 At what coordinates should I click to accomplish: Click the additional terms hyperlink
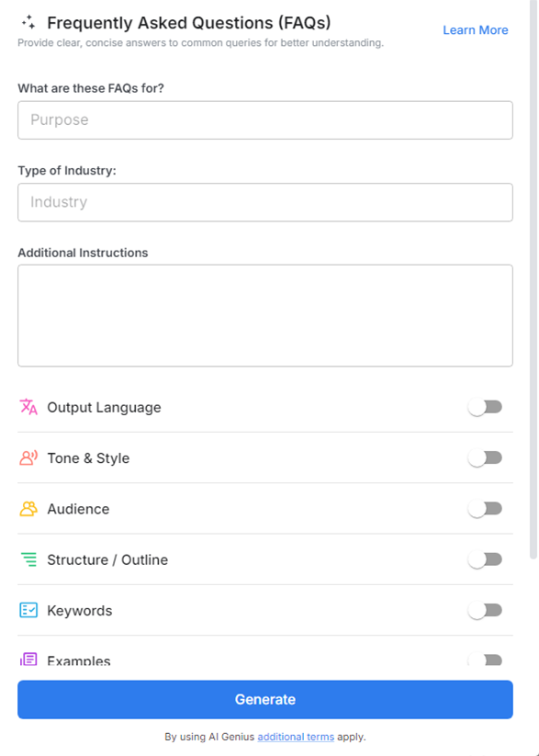[295, 737]
